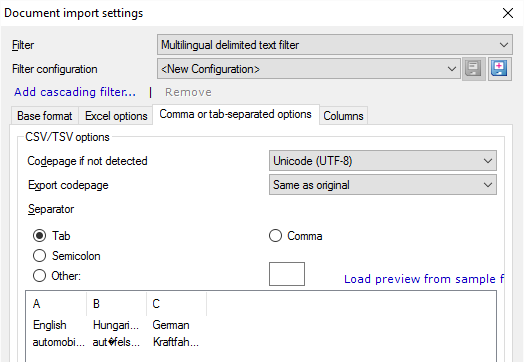The height and width of the screenshot is (362, 524).
Task: Click the English cell in preview
Action: tap(49, 325)
